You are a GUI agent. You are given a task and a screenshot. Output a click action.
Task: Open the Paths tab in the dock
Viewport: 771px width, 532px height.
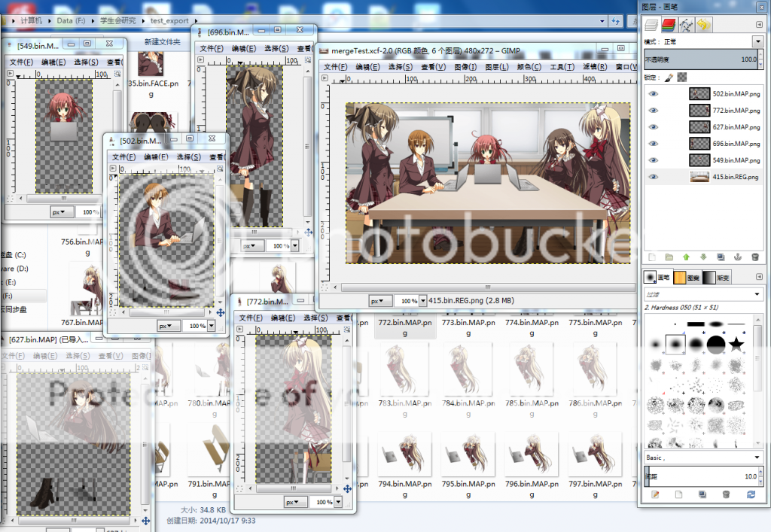pyautogui.click(x=687, y=25)
